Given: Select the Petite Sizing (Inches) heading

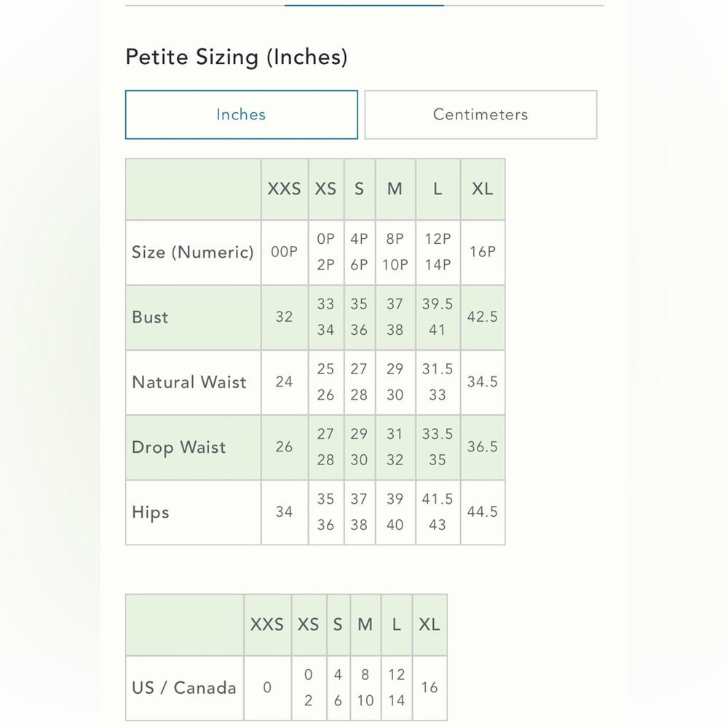Looking at the screenshot, I should [237, 57].
